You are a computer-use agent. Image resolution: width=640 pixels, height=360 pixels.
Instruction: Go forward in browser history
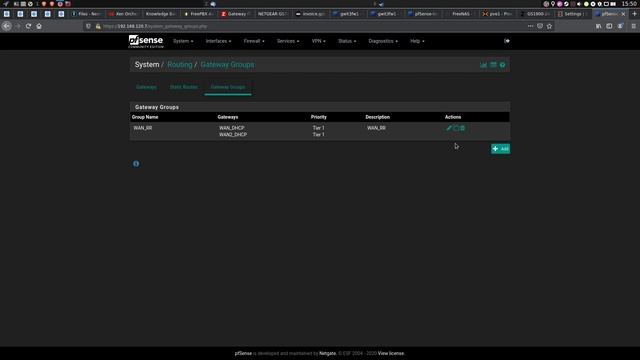pyautogui.click(x=18, y=26)
